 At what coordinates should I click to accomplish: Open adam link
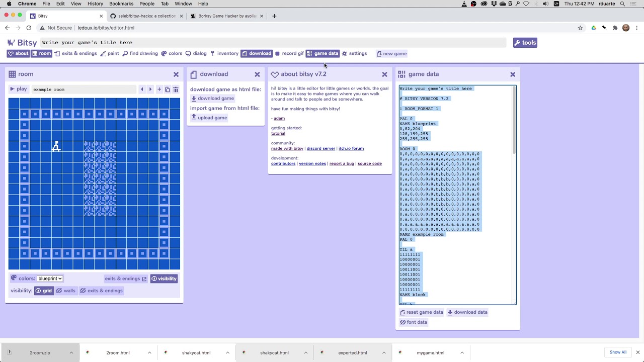[x=279, y=118]
